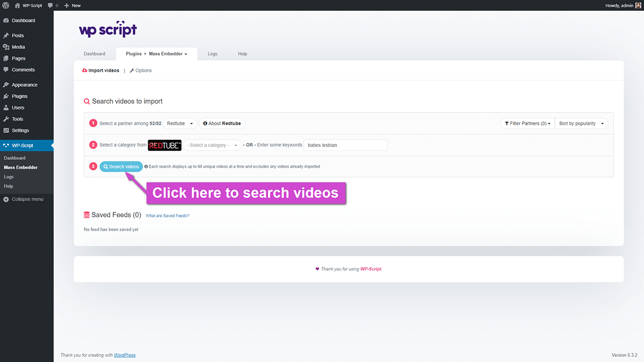
Task: Open the comments bubble icon in admin bar
Action: pos(50,5)
